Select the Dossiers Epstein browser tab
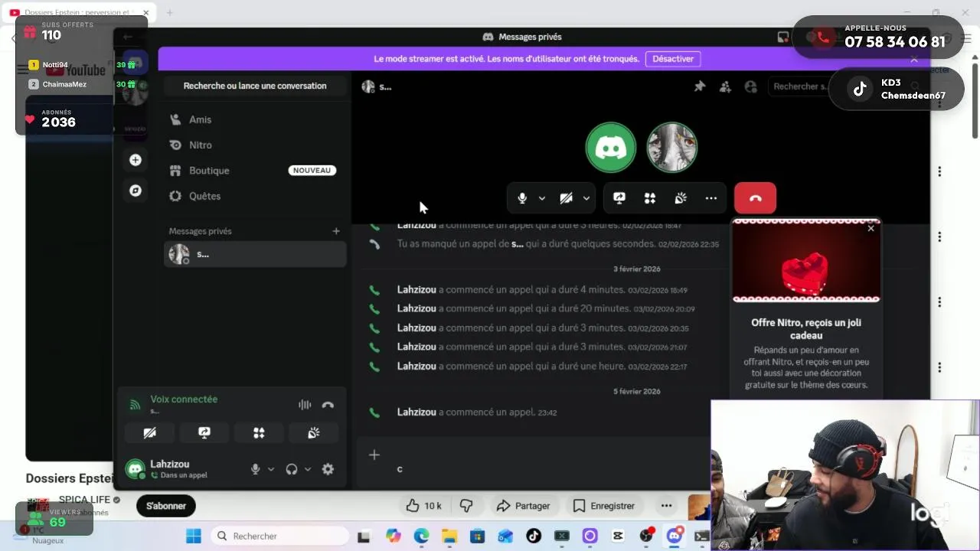 pyautogui.click(x=80, y=12)
